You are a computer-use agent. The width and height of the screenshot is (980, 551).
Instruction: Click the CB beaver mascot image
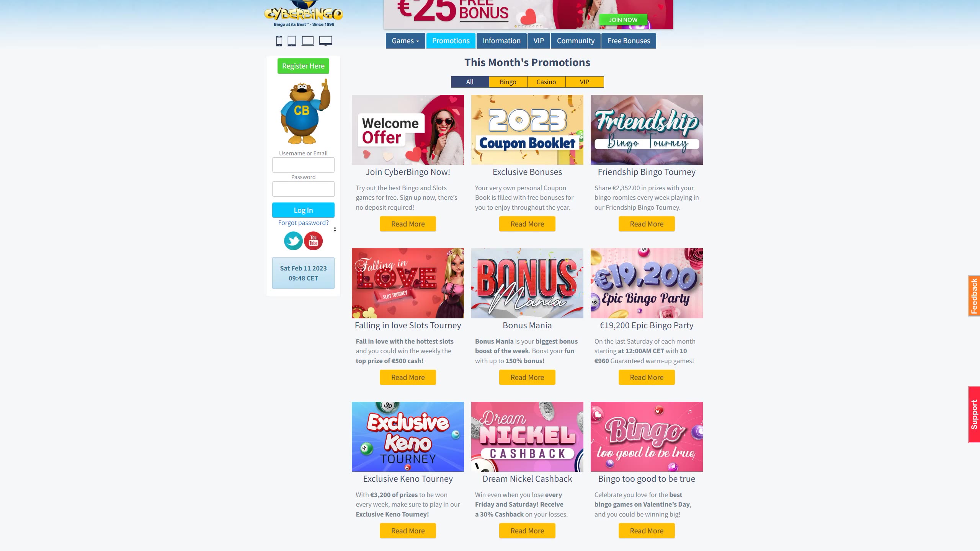pos(305,111)
